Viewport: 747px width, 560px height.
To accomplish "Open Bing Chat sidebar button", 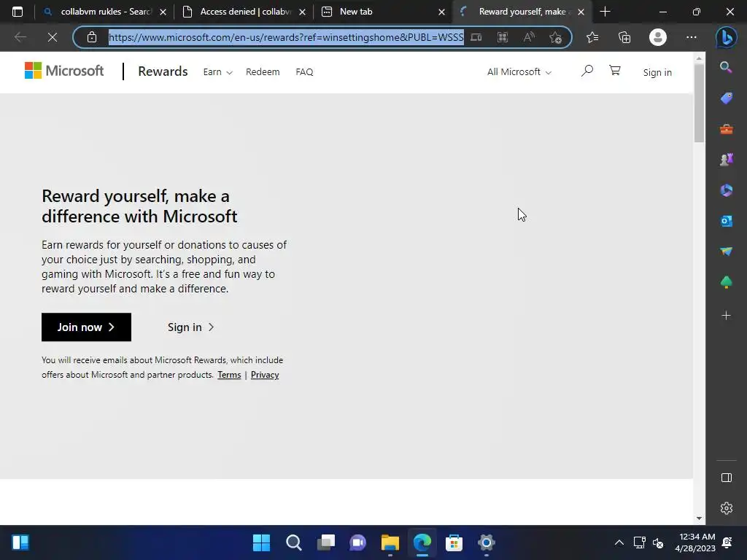I will tap(726, 37).
